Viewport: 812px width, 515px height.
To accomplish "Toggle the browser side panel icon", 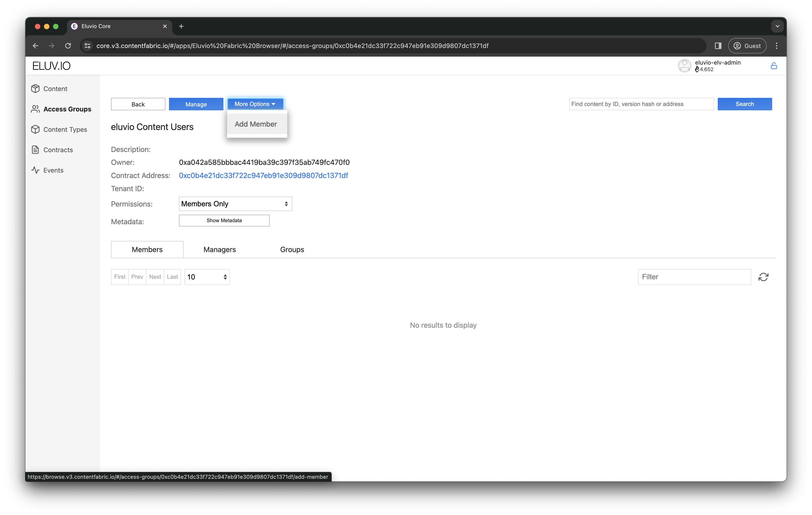I will [x=718, y=46].
